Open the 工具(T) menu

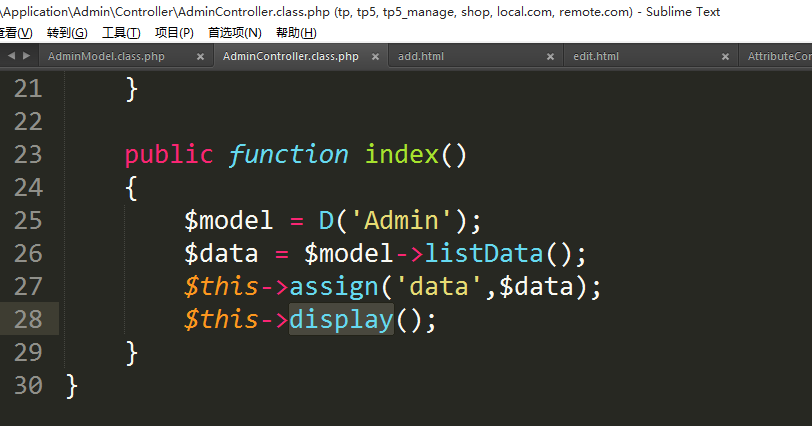click(x=121, y=33)
